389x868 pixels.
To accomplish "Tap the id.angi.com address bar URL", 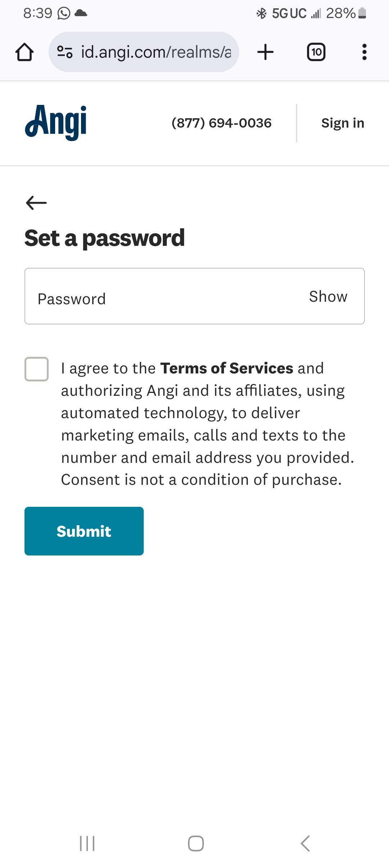I will 156,52.
